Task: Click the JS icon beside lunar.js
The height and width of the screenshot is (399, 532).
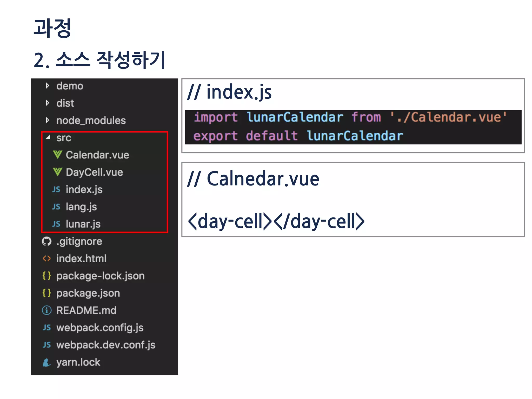Action: click(x=56, y=224)
